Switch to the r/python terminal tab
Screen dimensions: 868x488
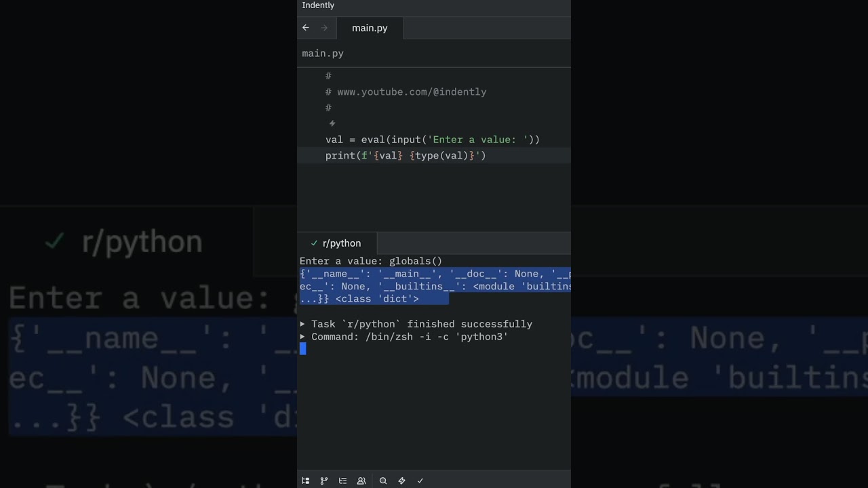coord(337,243)
